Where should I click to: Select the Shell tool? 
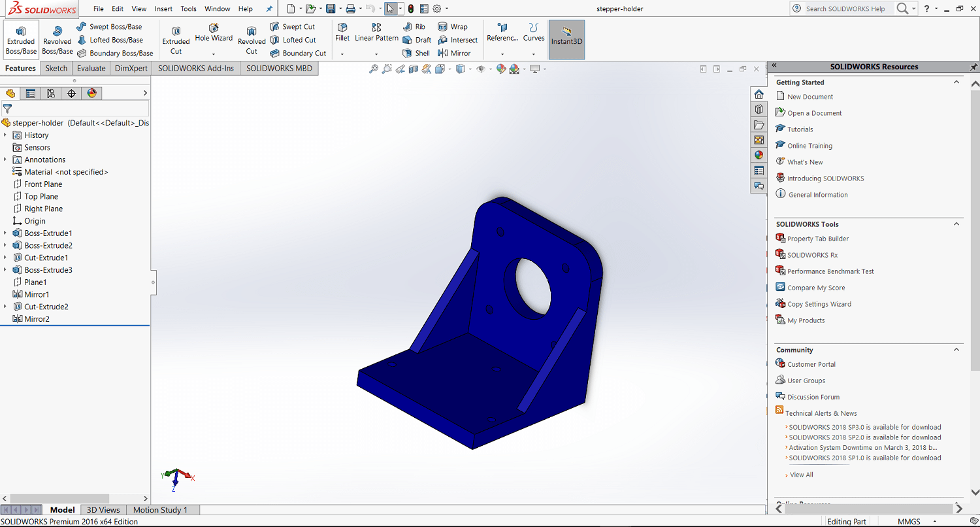point(416,54)
